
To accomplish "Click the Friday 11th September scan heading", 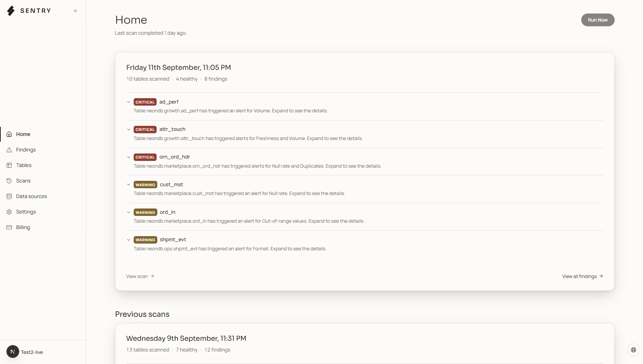I will (179, 67).
